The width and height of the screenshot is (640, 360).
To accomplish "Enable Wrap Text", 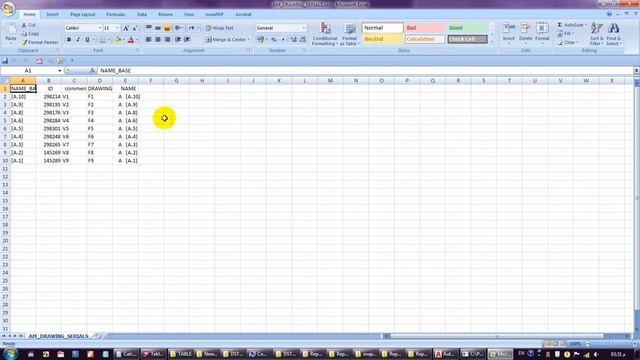I will point(220,28).
